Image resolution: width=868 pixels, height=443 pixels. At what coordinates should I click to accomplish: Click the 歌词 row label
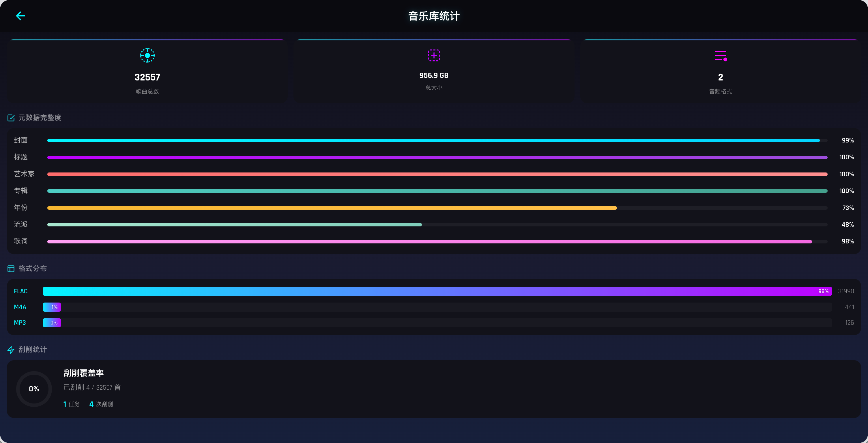point(21,241)
